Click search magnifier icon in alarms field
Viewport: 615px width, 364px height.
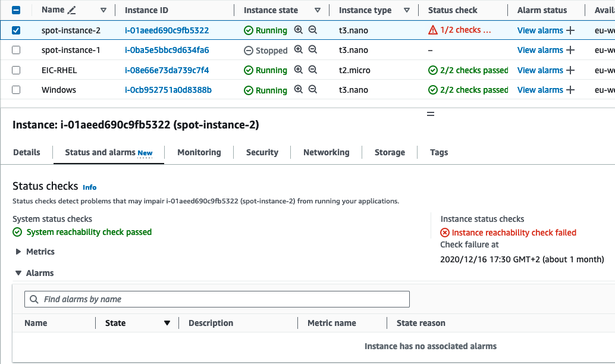pyautogui.click(x=34, y=299)
